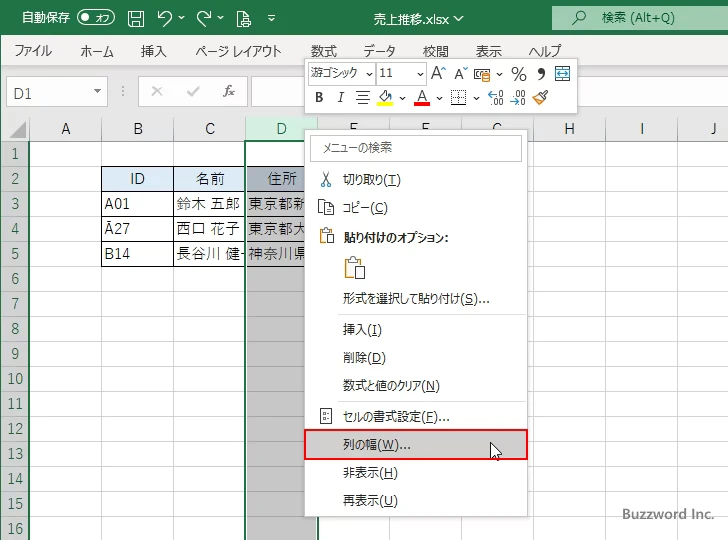Apply the yellow fill color
Viewport: 728px width, 540px height.
click(x=385, y=98)
